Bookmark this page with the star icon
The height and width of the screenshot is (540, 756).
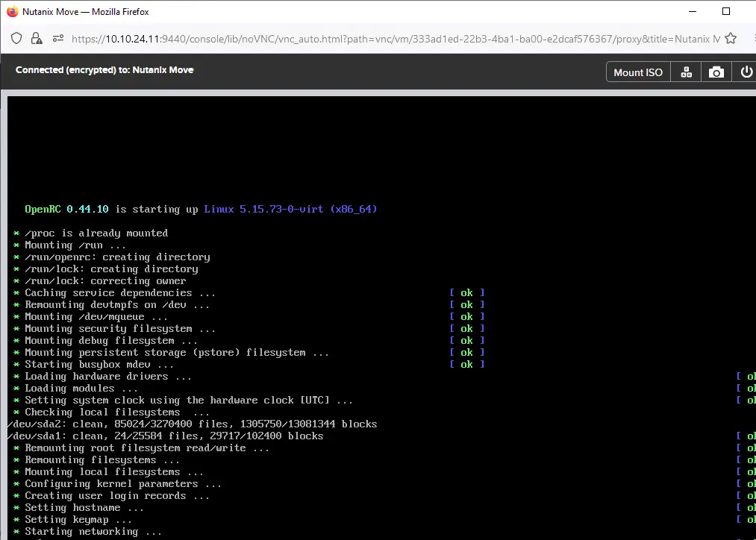click(x=731, y=39)
